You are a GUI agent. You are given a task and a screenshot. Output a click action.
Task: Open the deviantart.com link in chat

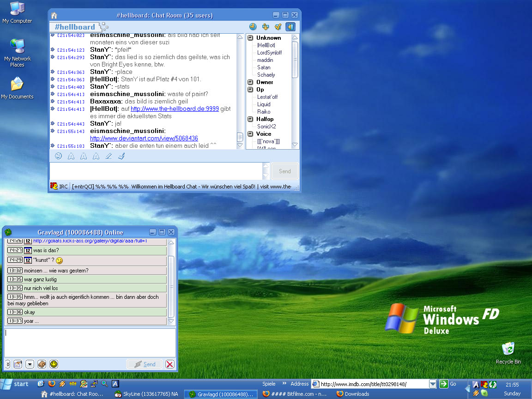(x=144, y=138)
